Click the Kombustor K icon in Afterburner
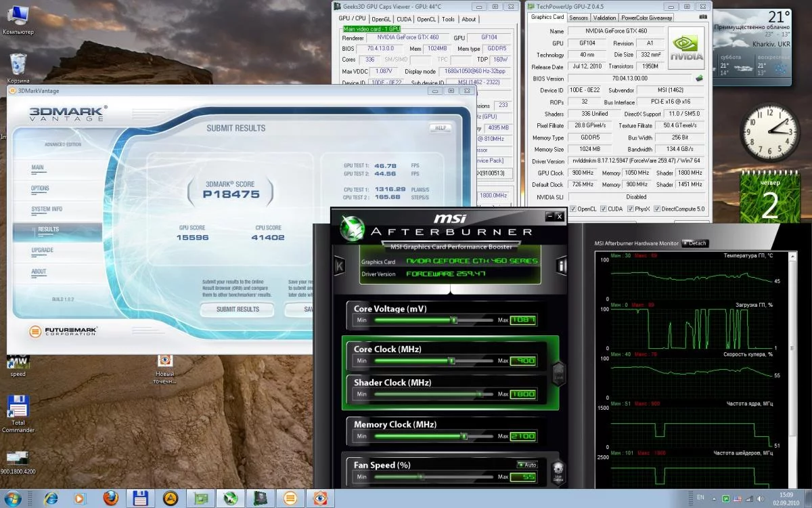 coord(339,266)
